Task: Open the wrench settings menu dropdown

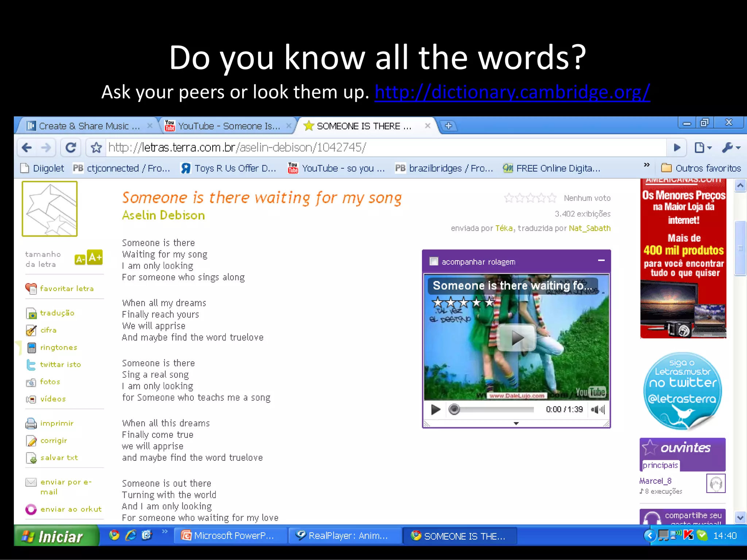Action: (731, 148)
